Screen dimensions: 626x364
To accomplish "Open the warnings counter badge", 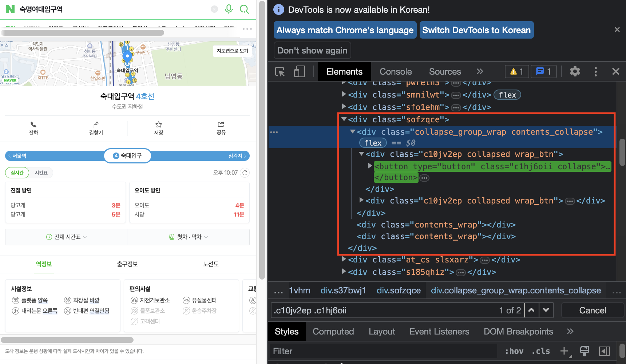I will (x=517, y=71).
